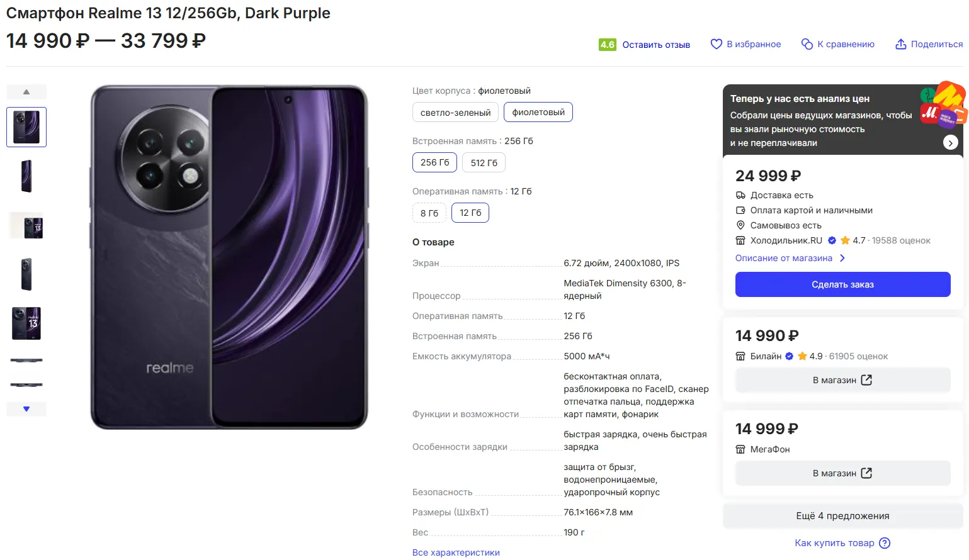This screenshot has height=560, width=969.
Task: Select the 8 Гб RAM option
Action: 429,213
